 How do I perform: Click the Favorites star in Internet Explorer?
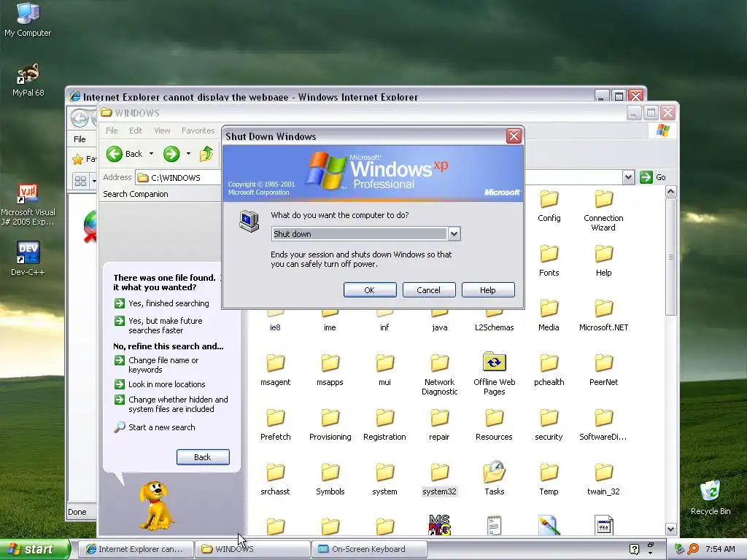pos(77,159)
